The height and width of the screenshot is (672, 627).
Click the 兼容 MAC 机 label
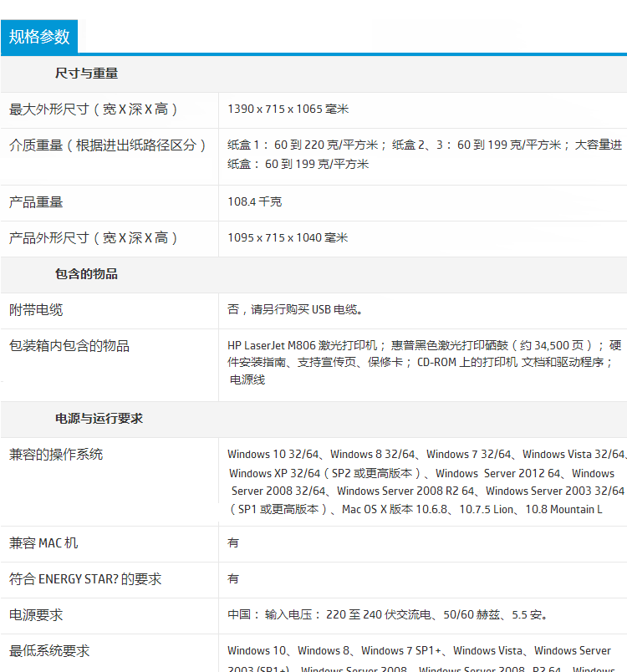[43, 543]
